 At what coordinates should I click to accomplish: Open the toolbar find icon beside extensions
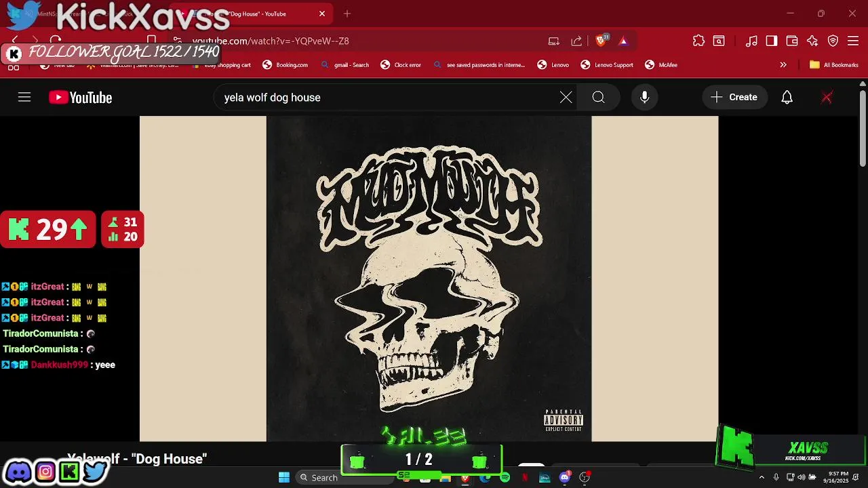click(719, 41)
